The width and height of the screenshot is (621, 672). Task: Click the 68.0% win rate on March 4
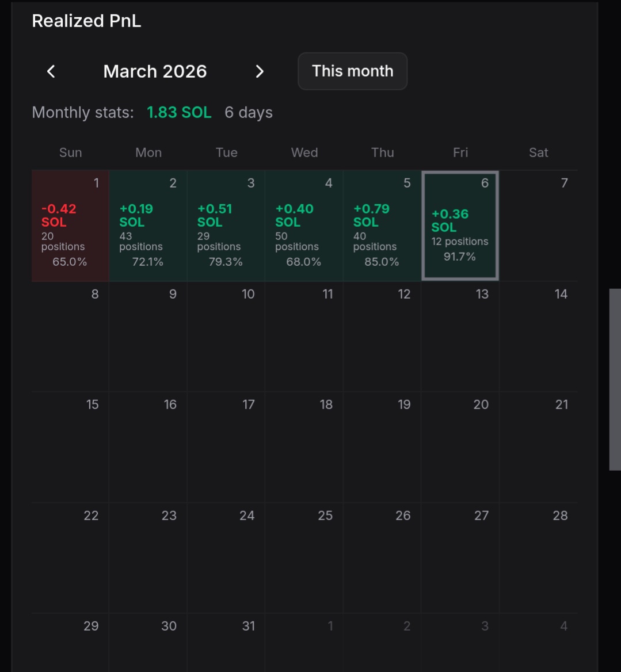(x=304, y=262)
